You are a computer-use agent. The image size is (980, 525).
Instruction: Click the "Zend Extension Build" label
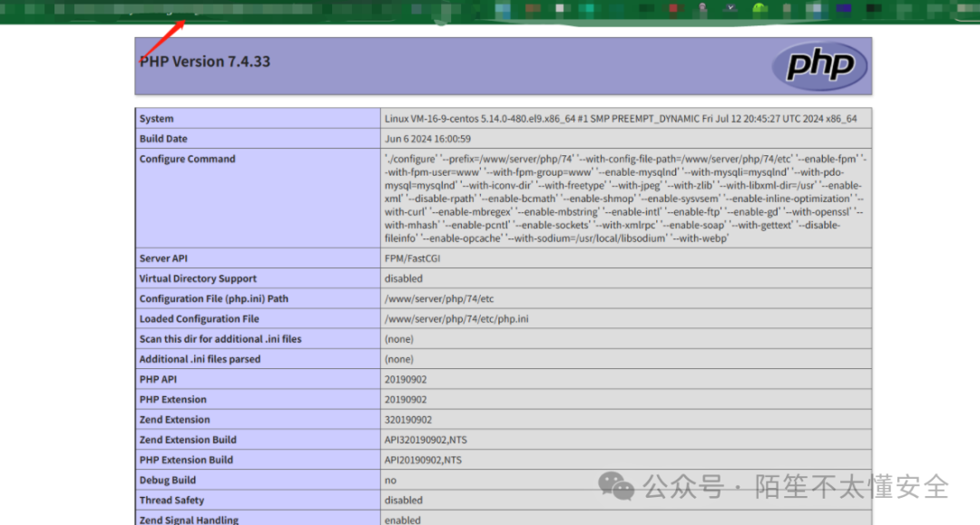click(188, 440)
